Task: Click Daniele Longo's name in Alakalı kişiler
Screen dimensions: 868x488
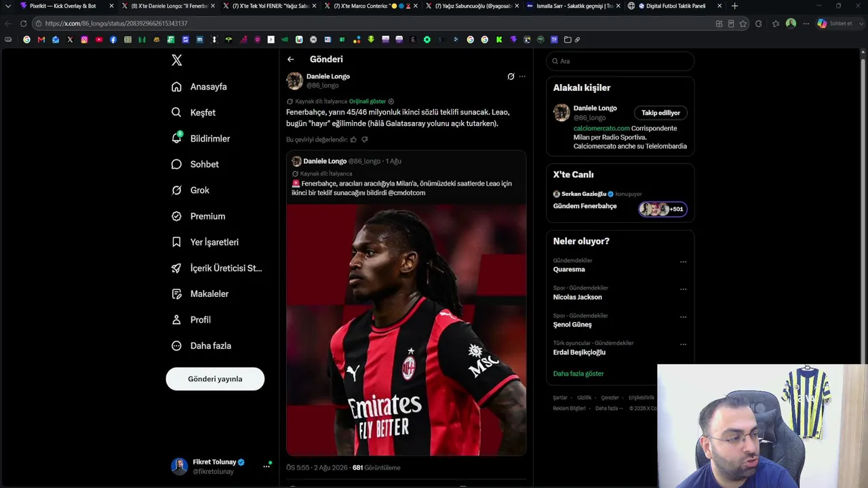Action: (595, 108)
